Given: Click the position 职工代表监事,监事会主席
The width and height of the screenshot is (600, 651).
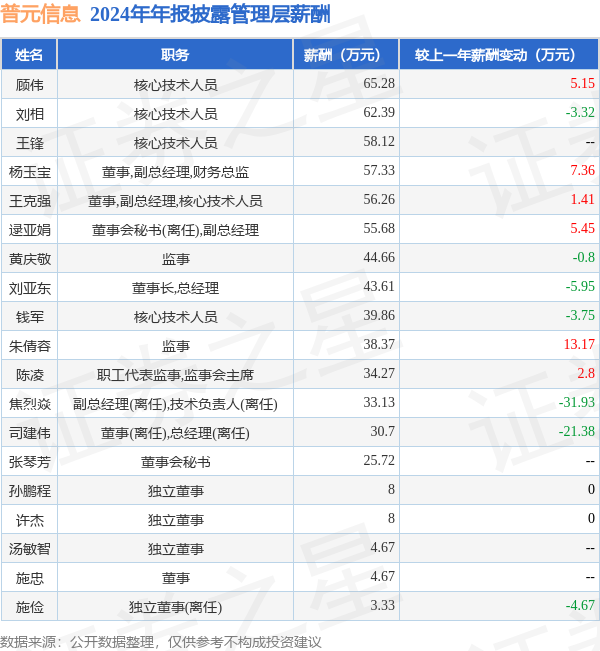Looking at the screenshot, I should [175, 375].
